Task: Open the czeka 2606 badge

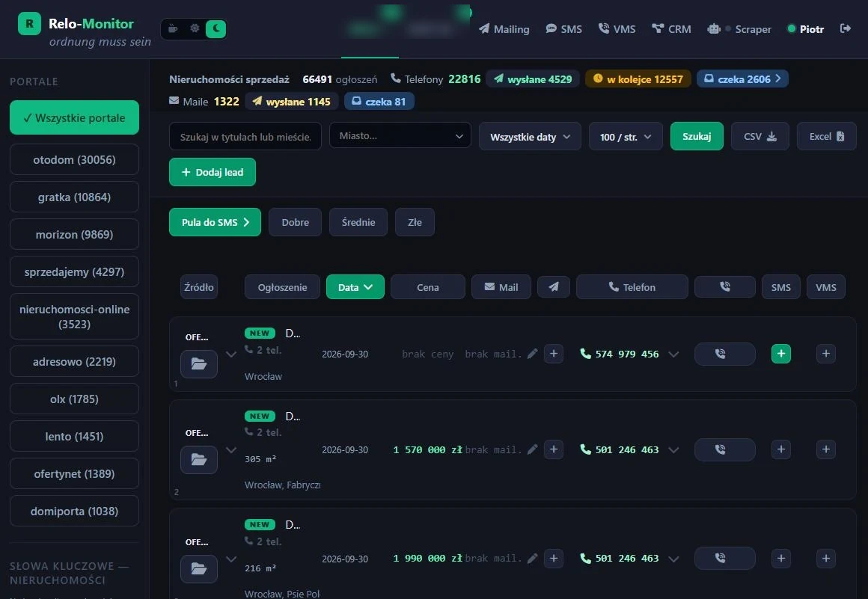Action: click(742, 79)
